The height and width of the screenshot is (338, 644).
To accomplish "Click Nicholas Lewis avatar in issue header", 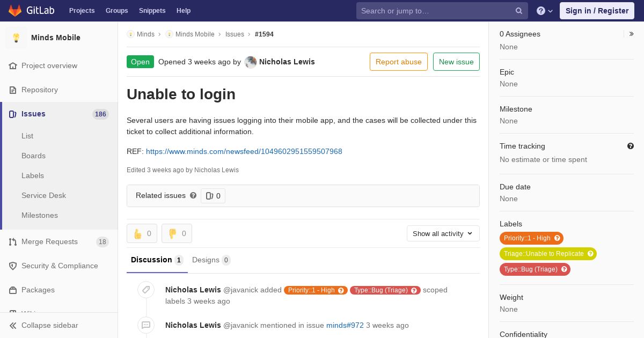I will click(x=251, y=62).
